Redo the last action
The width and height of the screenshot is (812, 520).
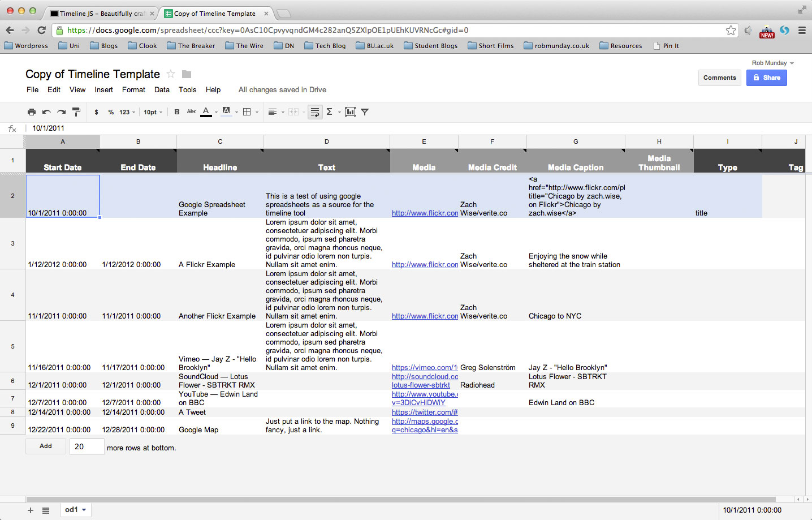(x=61, y=112)
